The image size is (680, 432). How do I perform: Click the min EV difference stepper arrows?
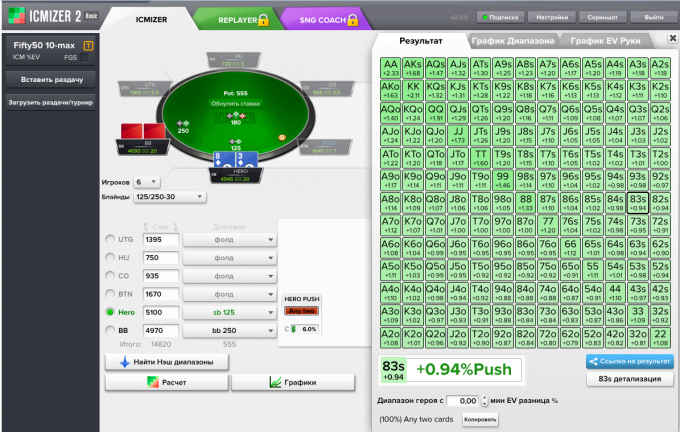pos(484,401)
